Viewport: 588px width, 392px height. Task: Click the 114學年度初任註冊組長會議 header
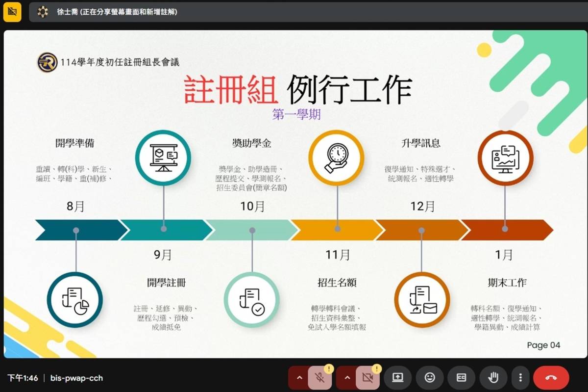(x=120, y=62)
